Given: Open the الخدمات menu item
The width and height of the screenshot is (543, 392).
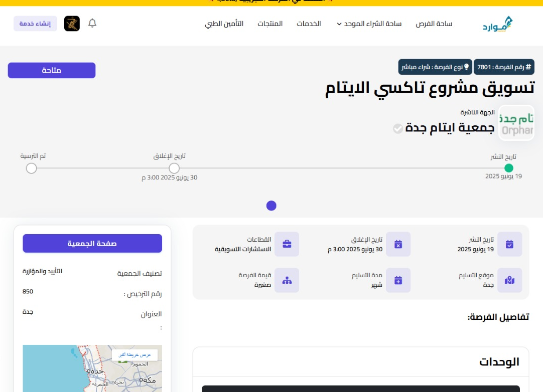Looking at the screenshot, I should (x=309, y=24).
